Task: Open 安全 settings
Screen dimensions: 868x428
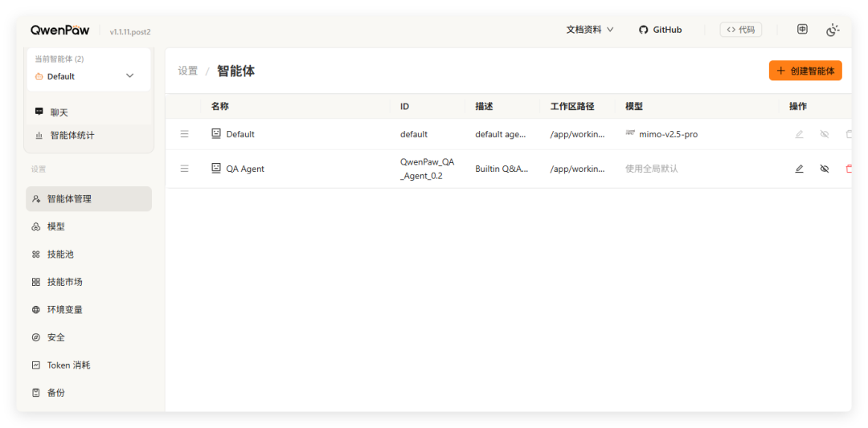Action: 88,337
